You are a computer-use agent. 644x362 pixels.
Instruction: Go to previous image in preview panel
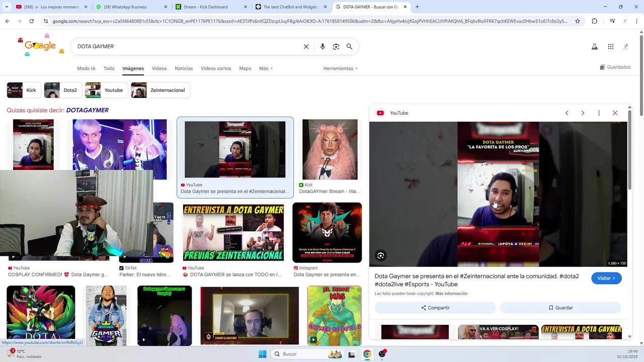(567, 113)
